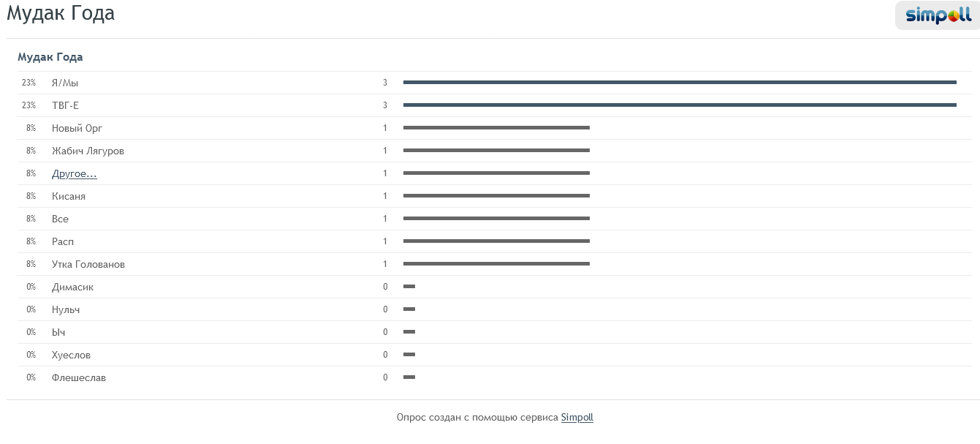
Task: Select the "Жабич Лягуров" answer label
Action: point(88,151)
